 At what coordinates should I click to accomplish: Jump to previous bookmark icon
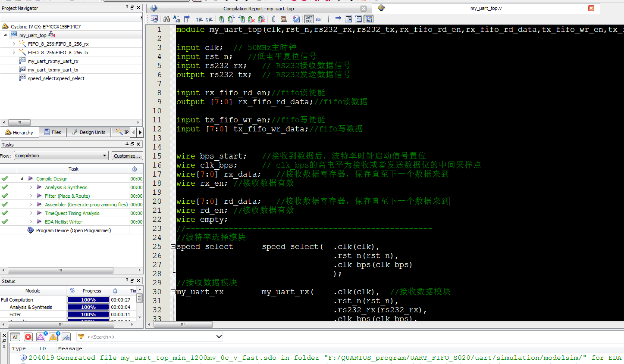pos(241,19)
